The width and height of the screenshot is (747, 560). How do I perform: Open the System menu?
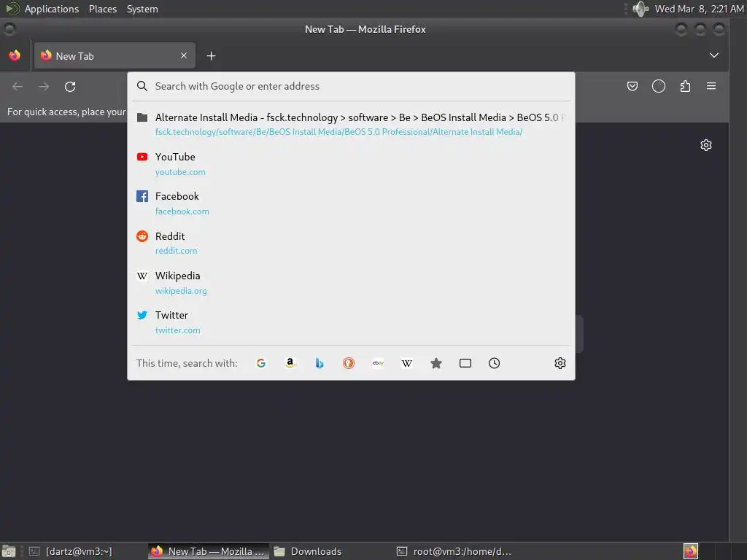pyautogui.click(x=142, y=9)
